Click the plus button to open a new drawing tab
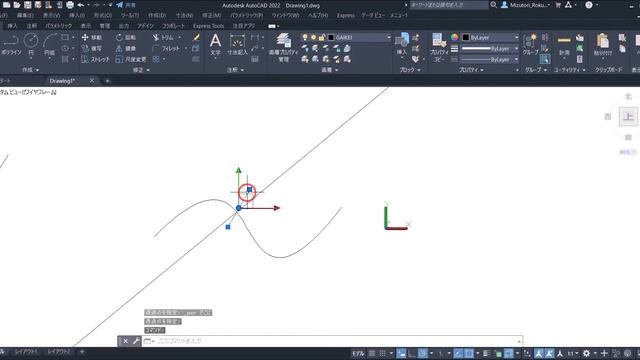Image resolution: width=640 pixels, height=360 pixels. tap(107, 81)
